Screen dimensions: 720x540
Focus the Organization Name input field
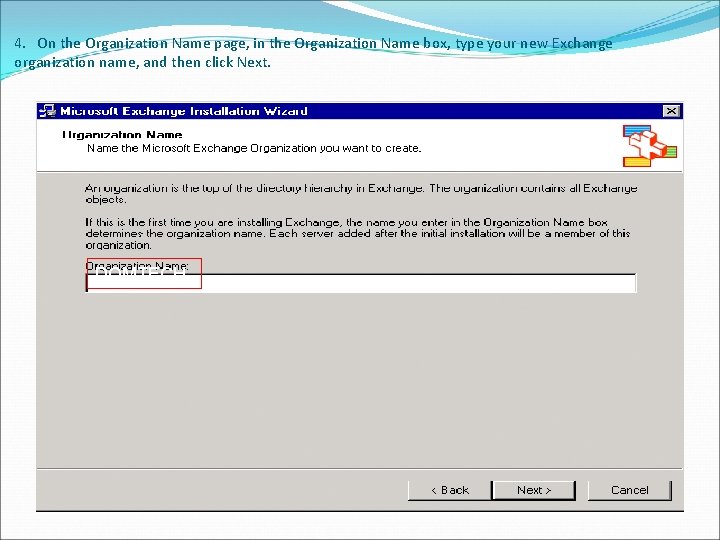(x=361, y=283)
